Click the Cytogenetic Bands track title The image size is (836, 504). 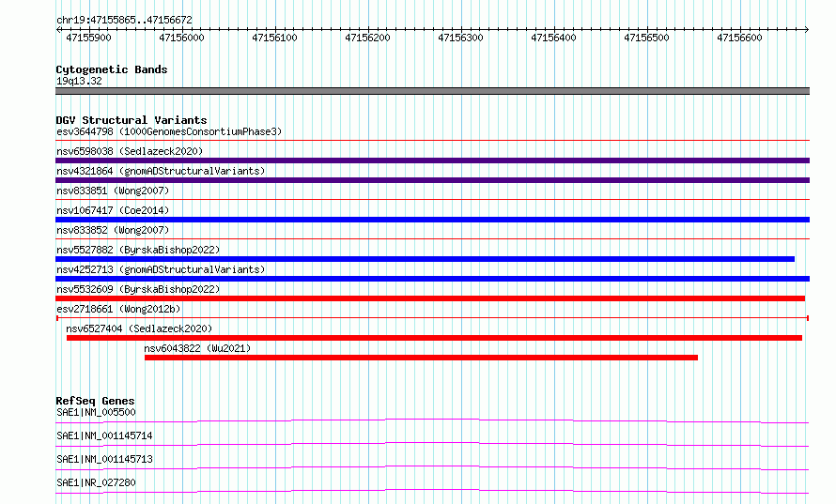click(x=112, y=69)
